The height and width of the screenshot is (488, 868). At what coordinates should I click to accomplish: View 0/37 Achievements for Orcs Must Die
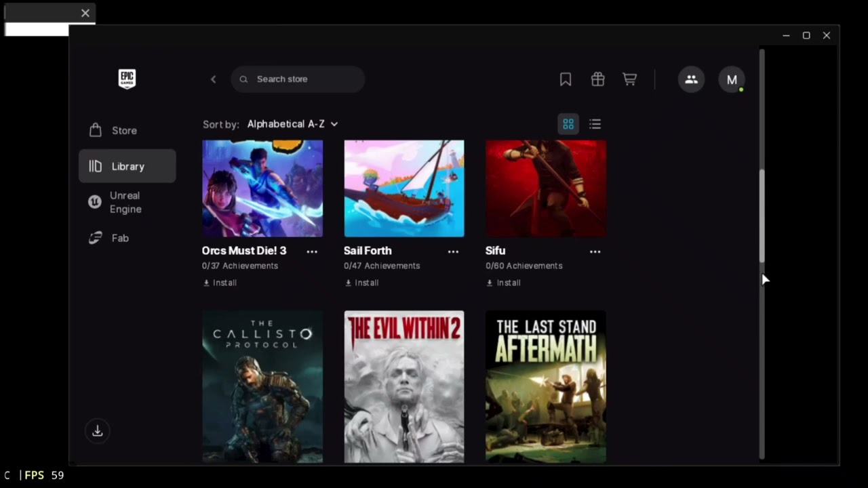tap(240, 266)
